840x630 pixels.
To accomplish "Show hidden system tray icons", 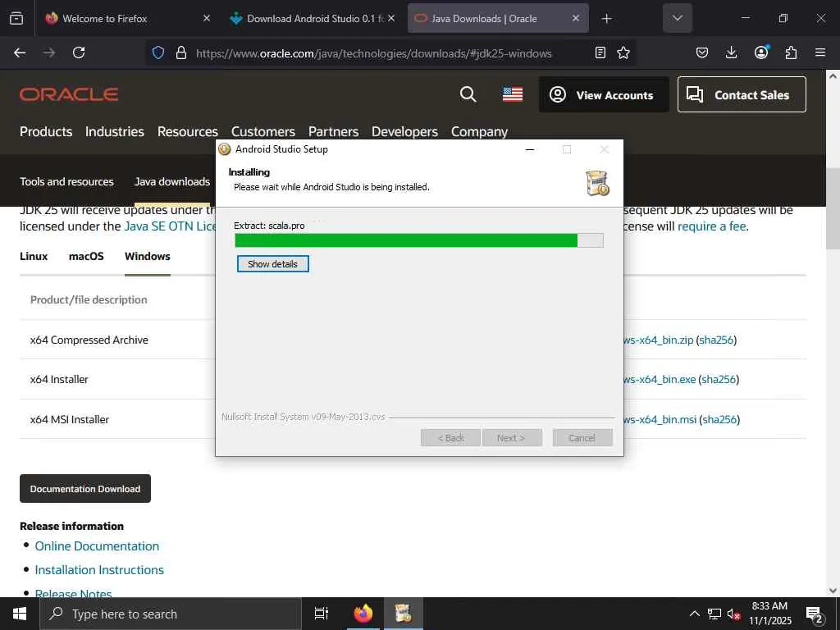I will point(694,614).
